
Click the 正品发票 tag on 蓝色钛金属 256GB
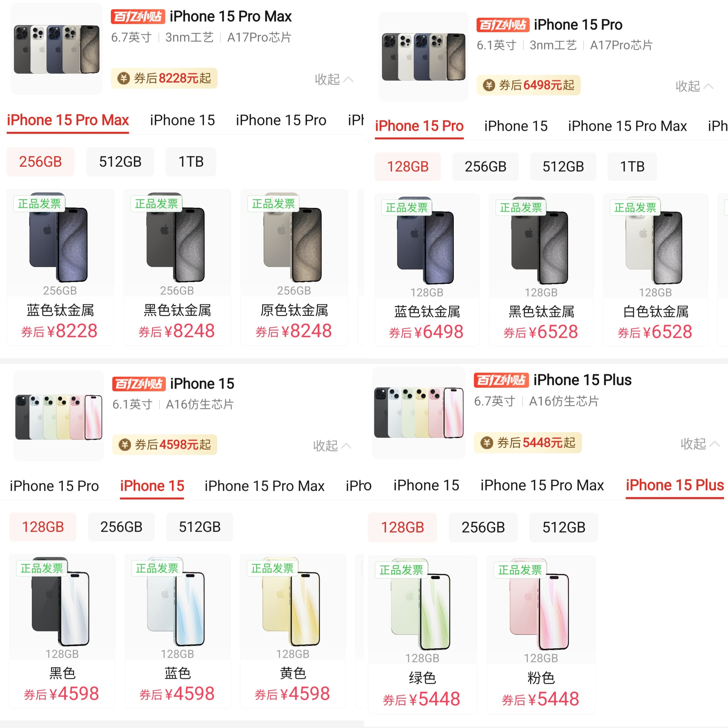[x=39, y=204]
